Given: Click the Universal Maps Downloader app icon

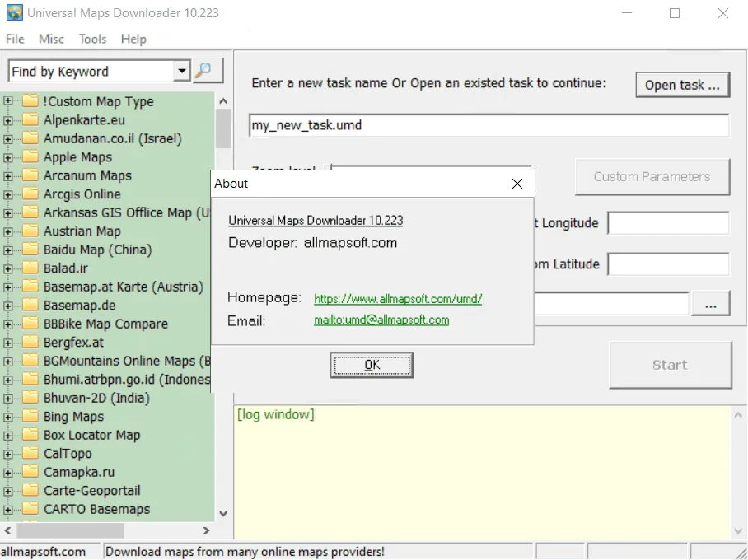Looking at the screenshot, I should tap(14, 12).
